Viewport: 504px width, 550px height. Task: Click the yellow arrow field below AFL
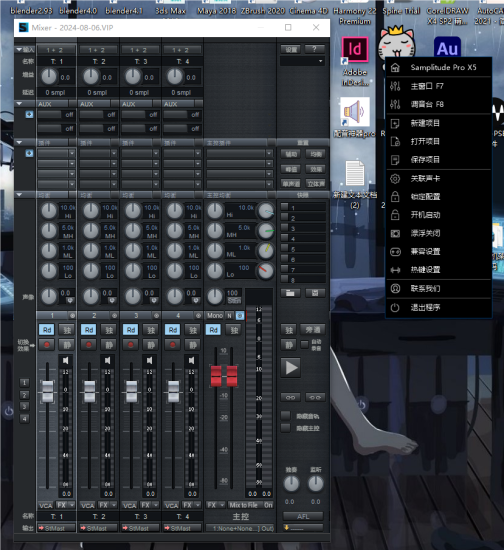pos(303,528)
